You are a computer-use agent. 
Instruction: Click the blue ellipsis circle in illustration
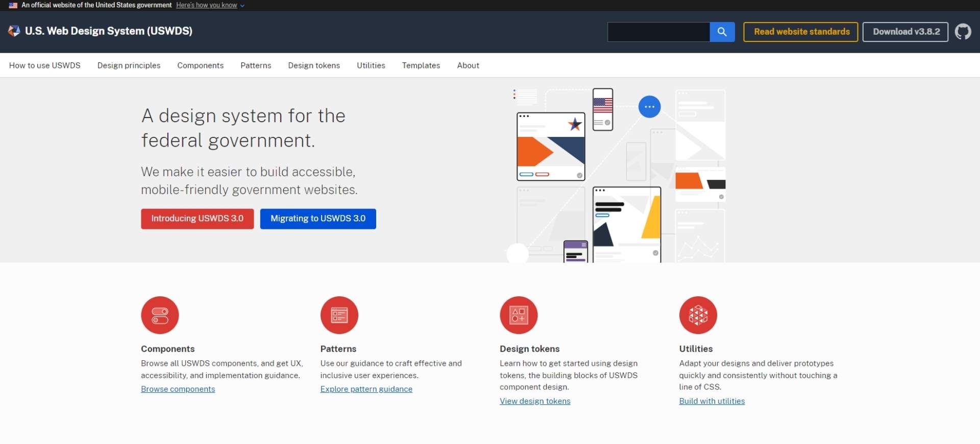649,107
